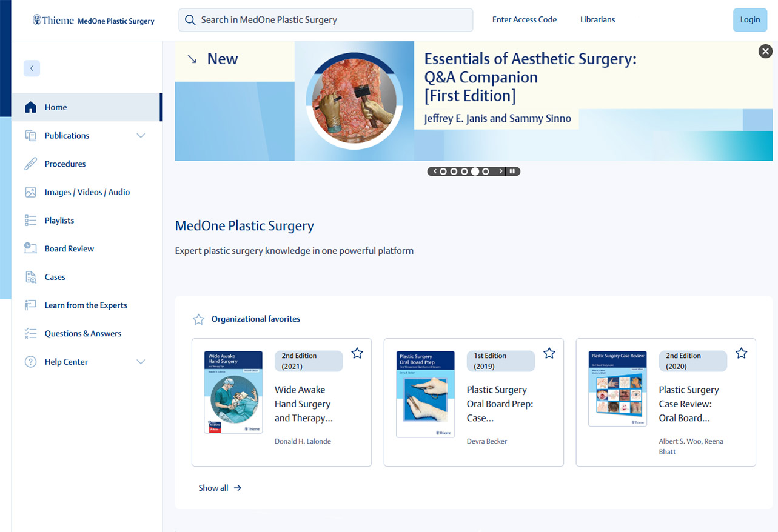
Task: Pause the banner carousel rotation
Action: 512,171
